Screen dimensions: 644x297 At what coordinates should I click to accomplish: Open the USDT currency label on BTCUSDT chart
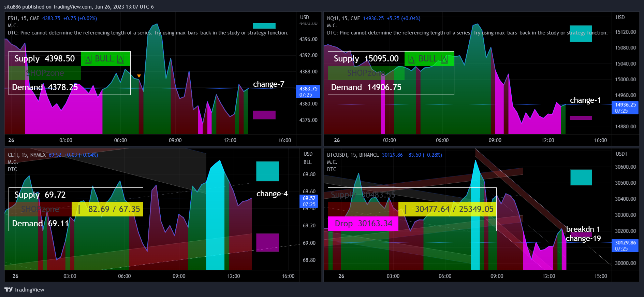click(x=621, y=154)
